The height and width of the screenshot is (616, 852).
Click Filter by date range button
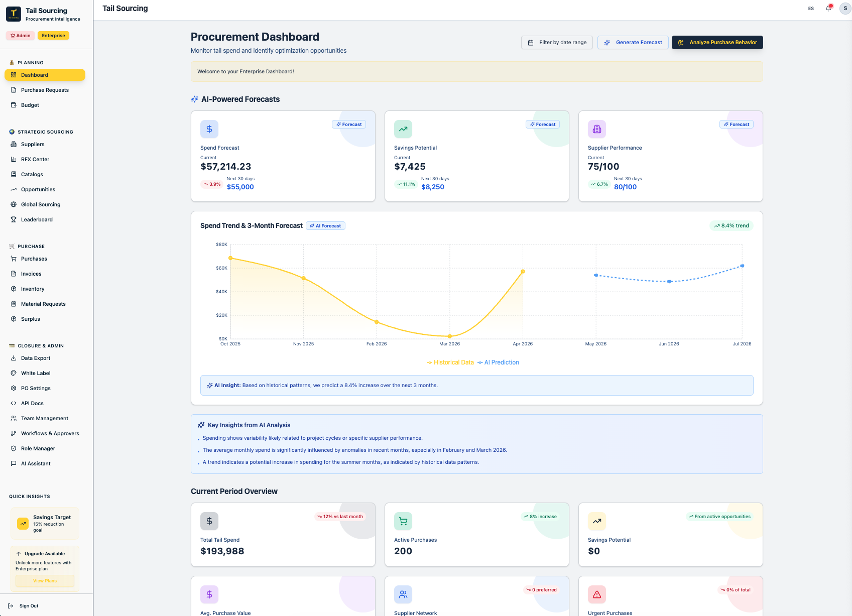[557, 43]
